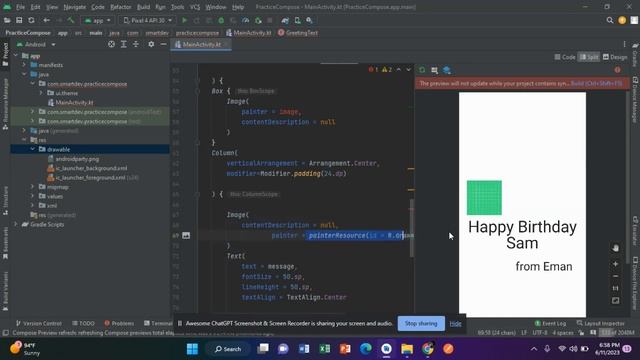The width and height of the screenshot is (640, 360).
Task: Click the memory usage indicator in status bar
Action: pyautogui.click(x=618, y=333)
